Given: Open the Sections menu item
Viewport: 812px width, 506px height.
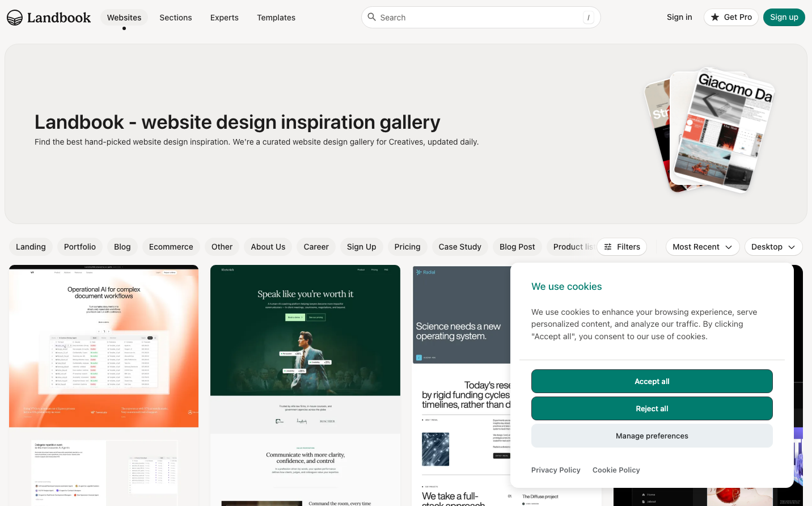Looking at the screenshot, I should (x=176, y=18).
